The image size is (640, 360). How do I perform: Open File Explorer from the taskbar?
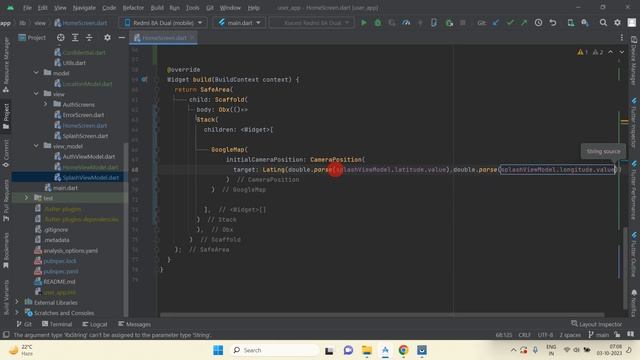point(367,350)
